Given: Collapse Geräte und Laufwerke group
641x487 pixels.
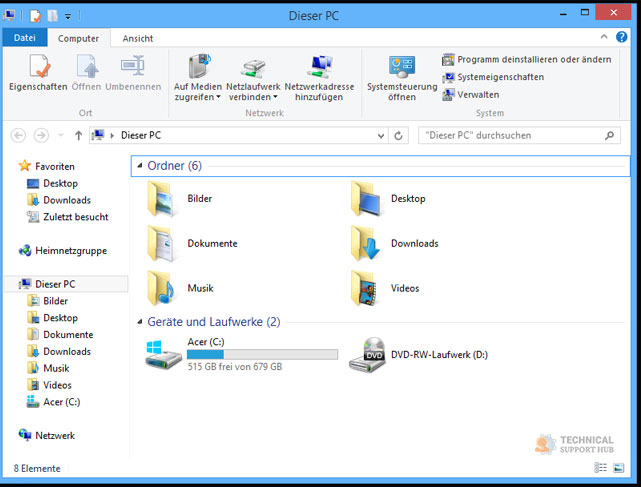Looking at the screenshot, I should click(139, 322).
